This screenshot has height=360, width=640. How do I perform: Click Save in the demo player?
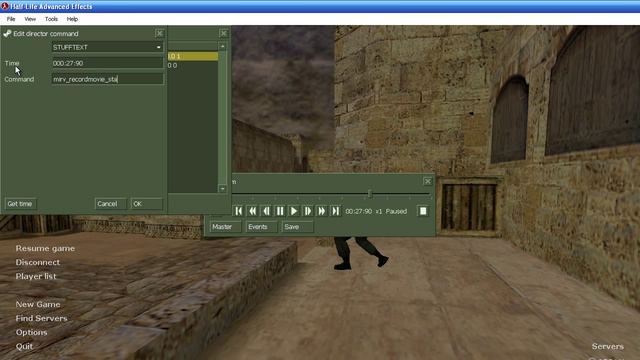[x=297, y=227]
